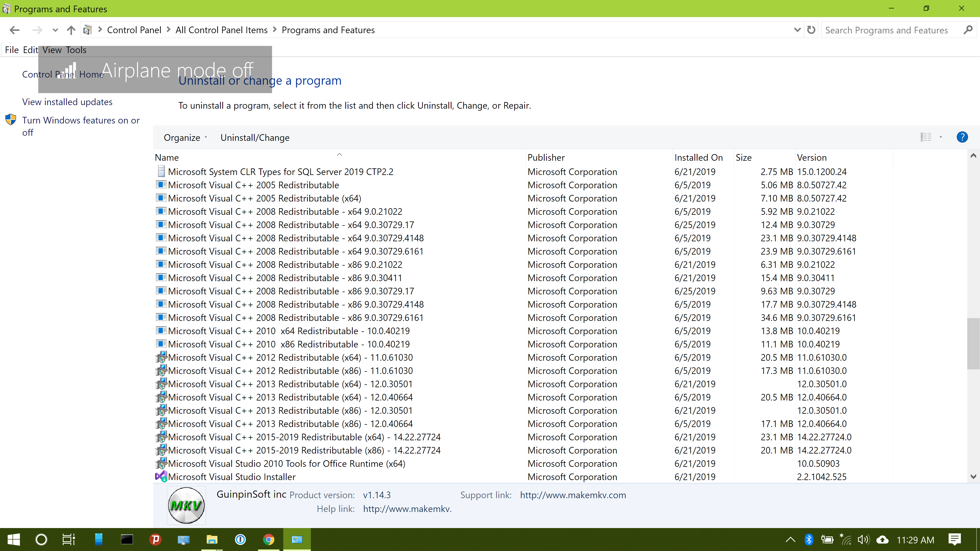Open the makemkv Help link
Screen dimensions: 980x551
408,509
